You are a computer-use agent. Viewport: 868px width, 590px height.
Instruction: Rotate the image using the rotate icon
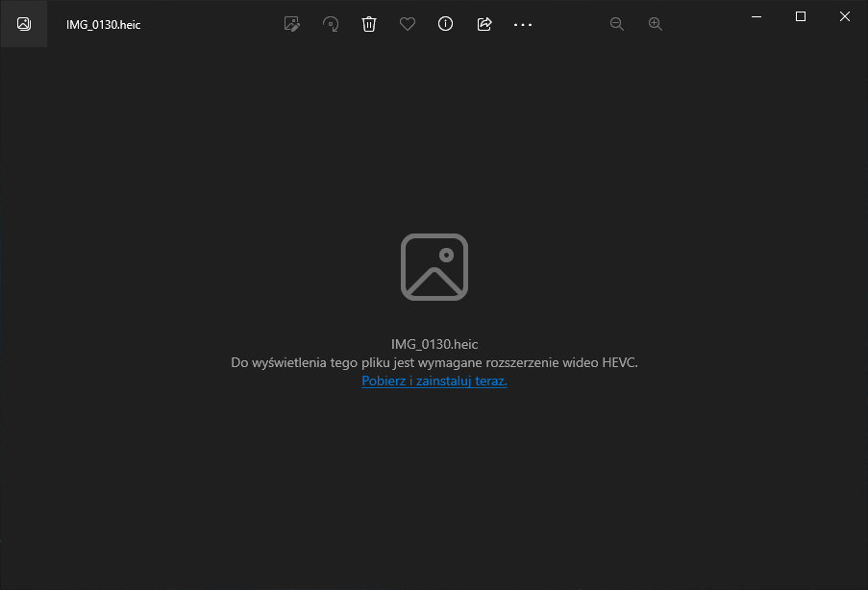click(x=331, y=24)
